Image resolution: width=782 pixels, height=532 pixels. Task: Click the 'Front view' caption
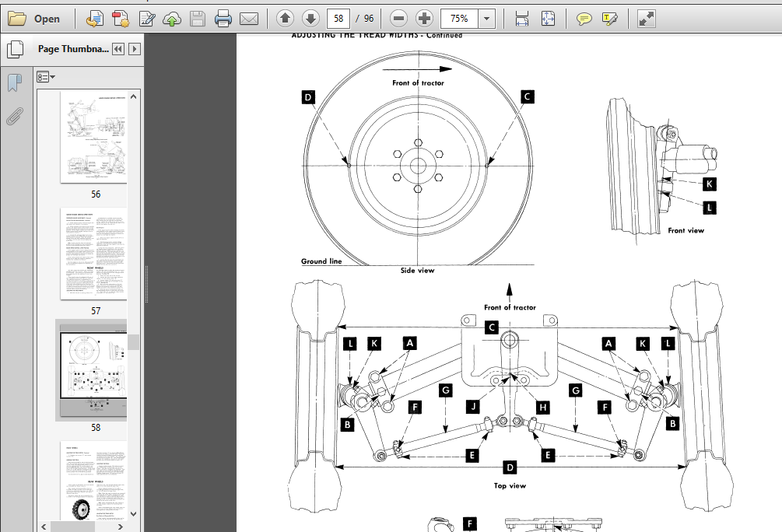pyautogui.click(x=686, y=230)
